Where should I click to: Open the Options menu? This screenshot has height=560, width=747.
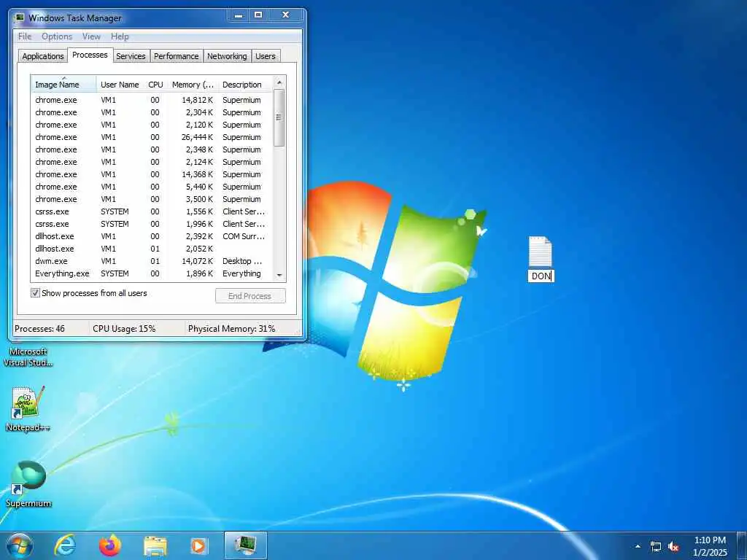57,36
